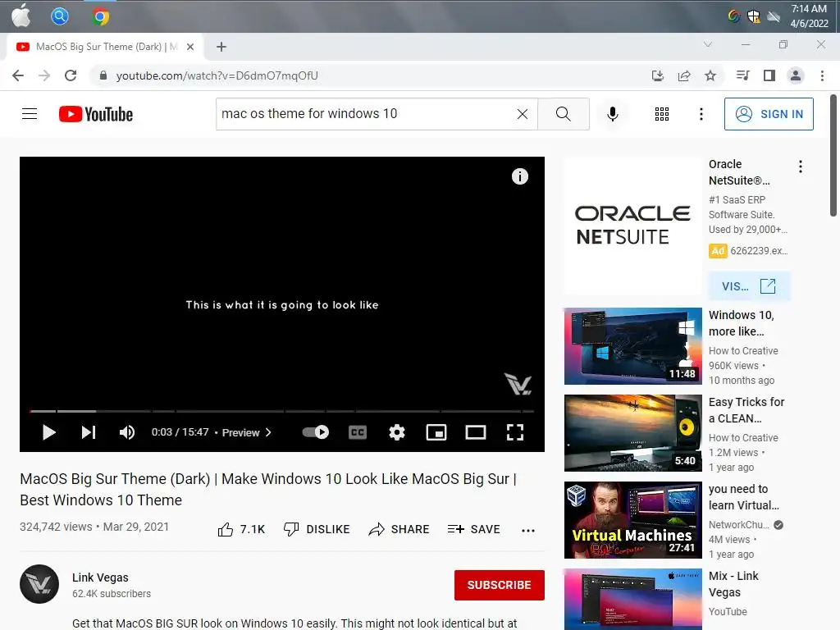The image size is (840, 630).
Task: Toggle the Chrome side panel
Action: coord(769,75)
